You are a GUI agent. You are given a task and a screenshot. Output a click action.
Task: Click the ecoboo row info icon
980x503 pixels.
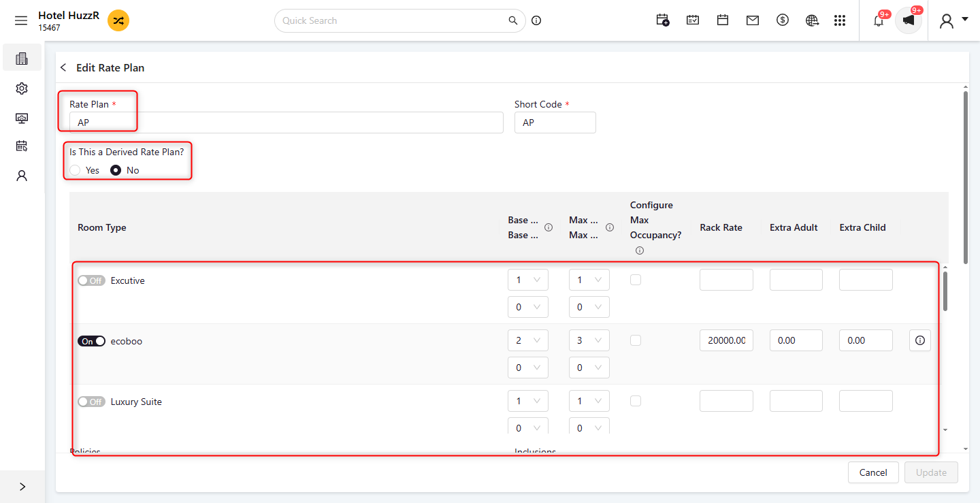920,340
